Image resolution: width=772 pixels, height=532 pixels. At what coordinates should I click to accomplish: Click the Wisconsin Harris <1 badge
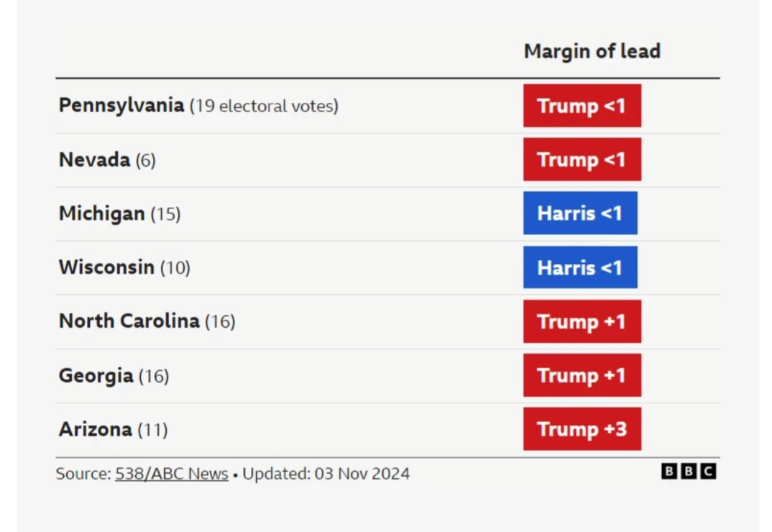pos(580,267)
